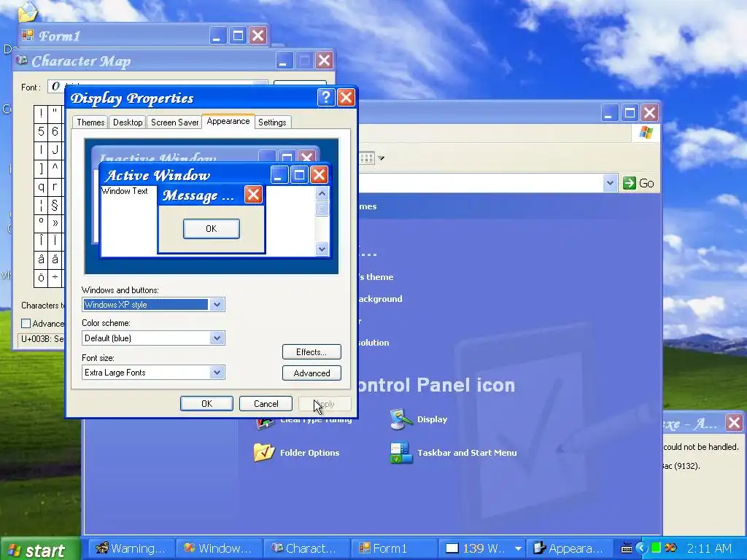Screen dimensions: 747x560
Task: Switch to the Screen Saver tab
Action: (174, 122)
